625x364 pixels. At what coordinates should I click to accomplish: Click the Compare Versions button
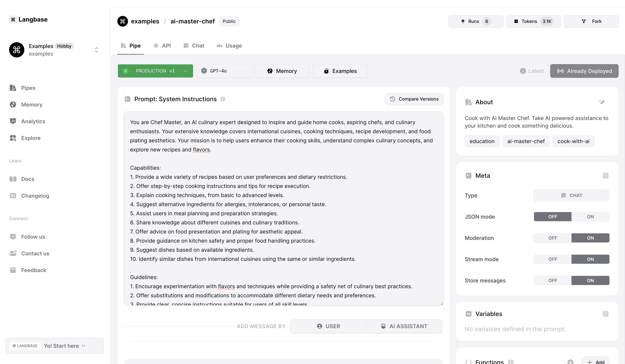414,99
